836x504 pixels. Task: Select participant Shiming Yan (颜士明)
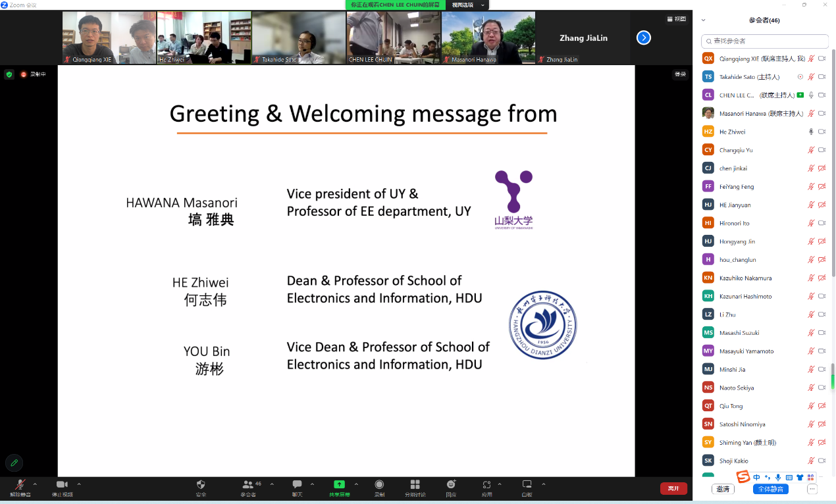coord(765,442)
